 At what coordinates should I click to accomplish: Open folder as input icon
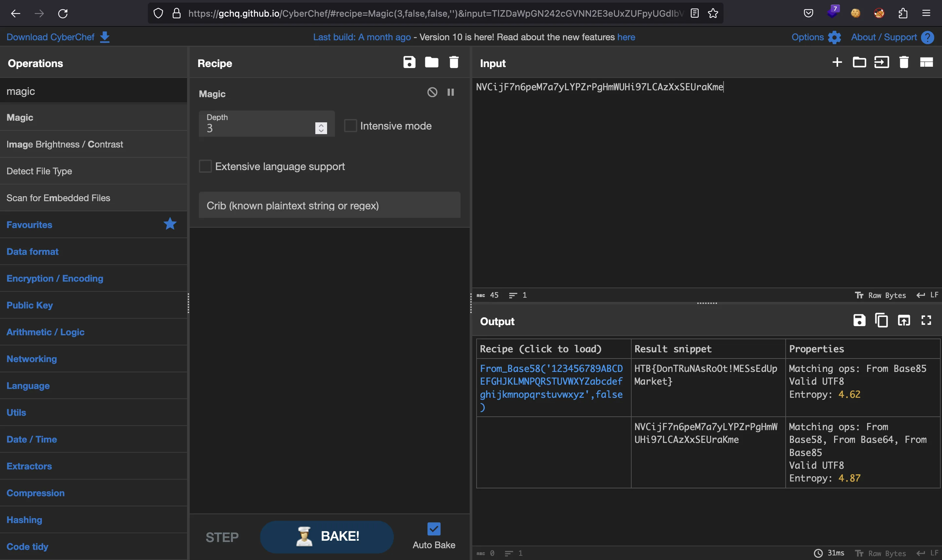[x=859, y=62]
